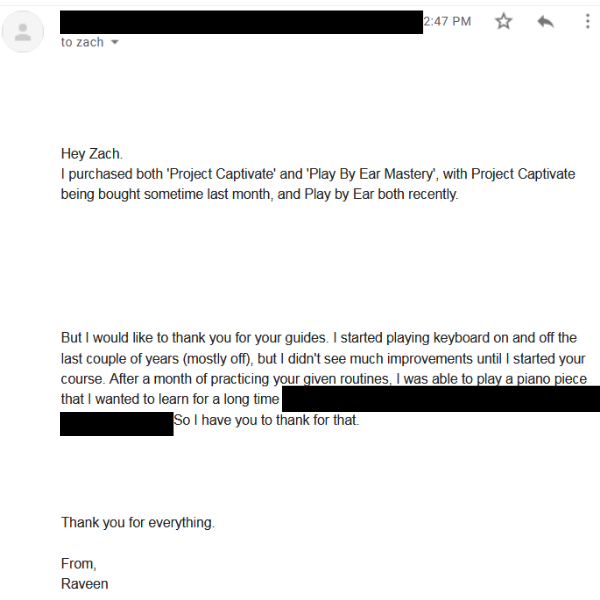
Task: Click the short redacted block before "So I have"
Action: pyautogui.click(x=116, y=421)
